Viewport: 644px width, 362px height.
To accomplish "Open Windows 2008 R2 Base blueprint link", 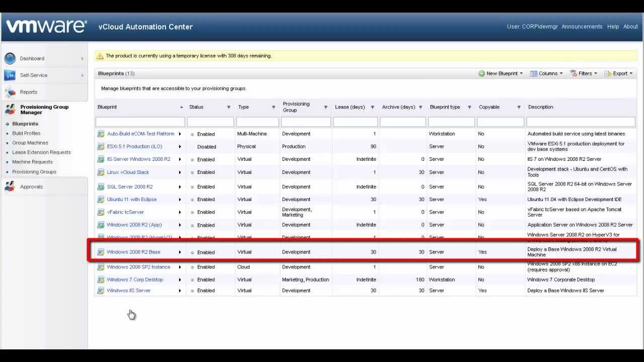I will 133,252.
